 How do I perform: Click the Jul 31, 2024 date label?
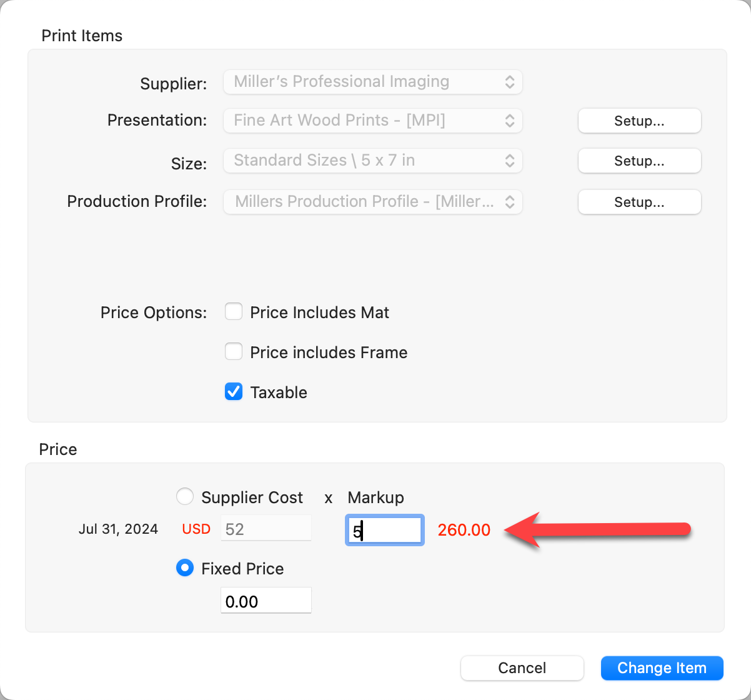click(x=118, y=529)
